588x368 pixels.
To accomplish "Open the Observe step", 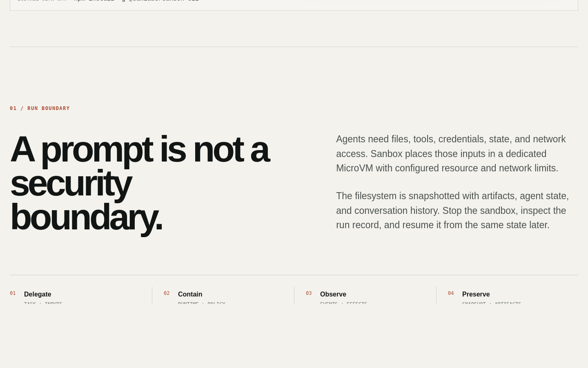I will point(333,294).
